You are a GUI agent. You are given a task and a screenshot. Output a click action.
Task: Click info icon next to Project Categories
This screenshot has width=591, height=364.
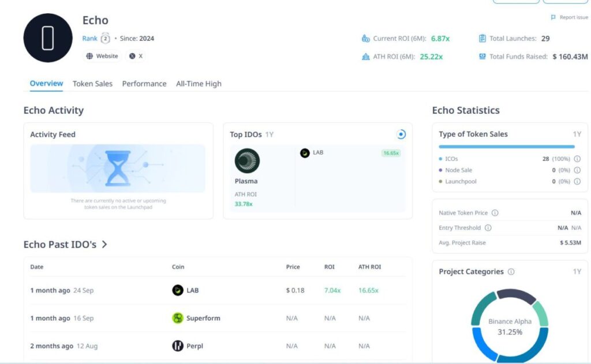511,272
